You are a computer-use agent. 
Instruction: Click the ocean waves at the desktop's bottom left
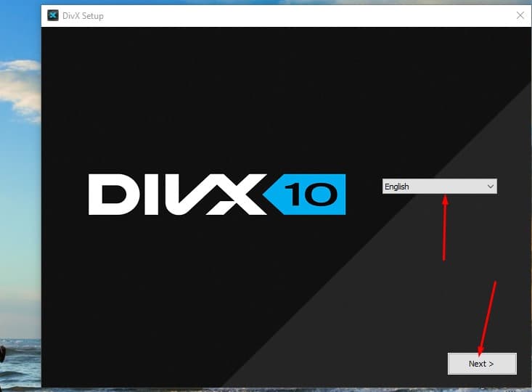20,363
